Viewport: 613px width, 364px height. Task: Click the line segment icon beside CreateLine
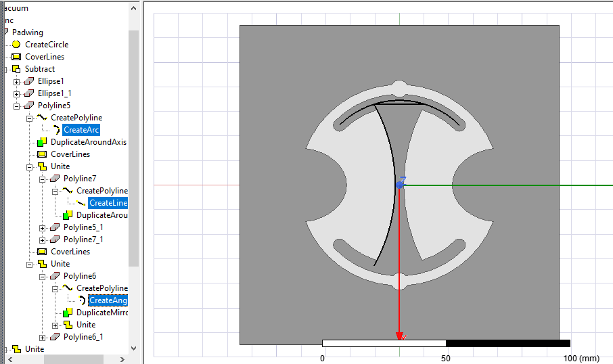point(81,203)
